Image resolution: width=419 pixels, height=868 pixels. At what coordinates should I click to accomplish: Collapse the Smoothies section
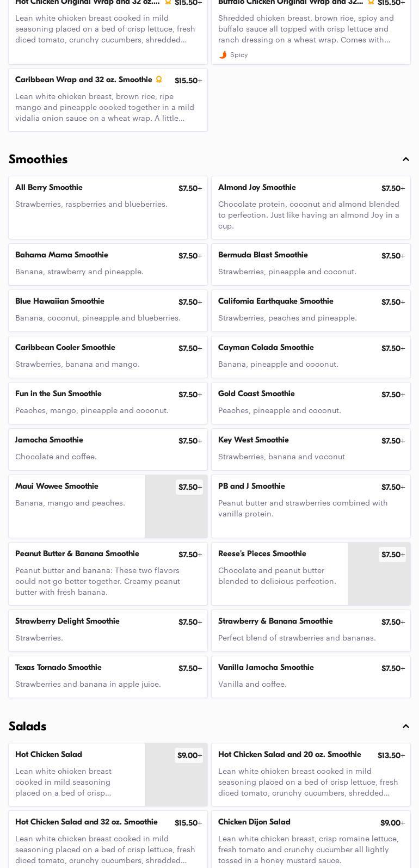point(405,159)
